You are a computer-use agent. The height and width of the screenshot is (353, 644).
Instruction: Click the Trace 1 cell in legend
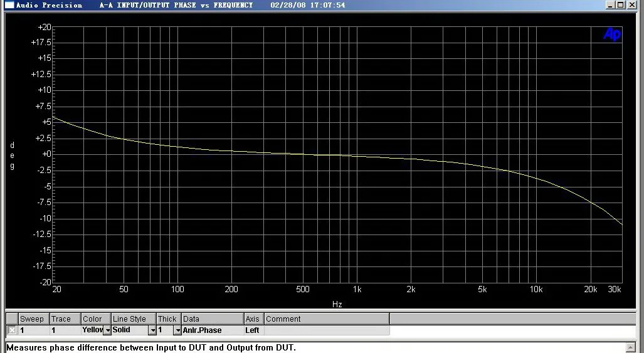coord(65,330)
